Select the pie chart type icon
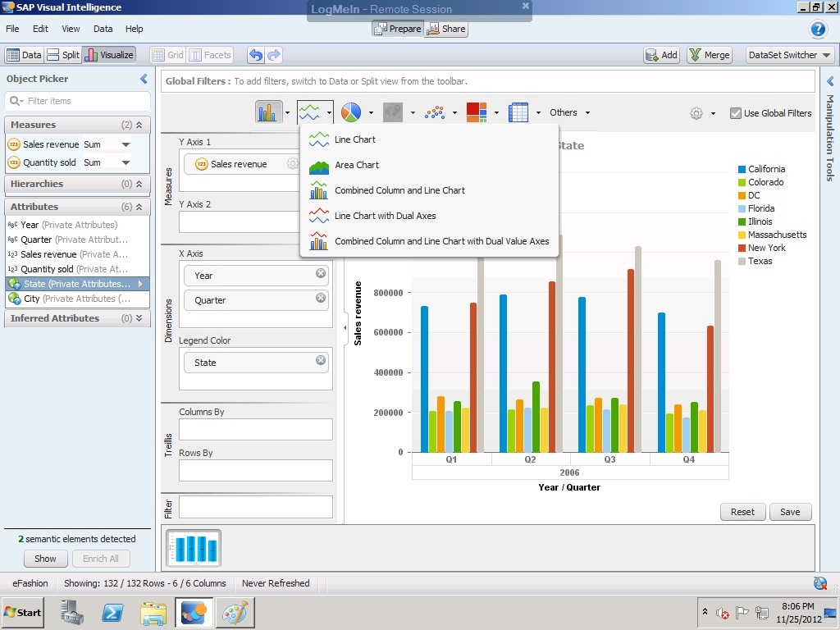Viewport: 840px width, 630px height. point(351,112)
